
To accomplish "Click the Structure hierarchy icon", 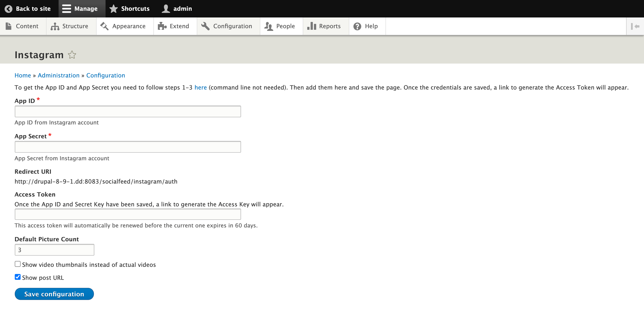I will (55, 26).
